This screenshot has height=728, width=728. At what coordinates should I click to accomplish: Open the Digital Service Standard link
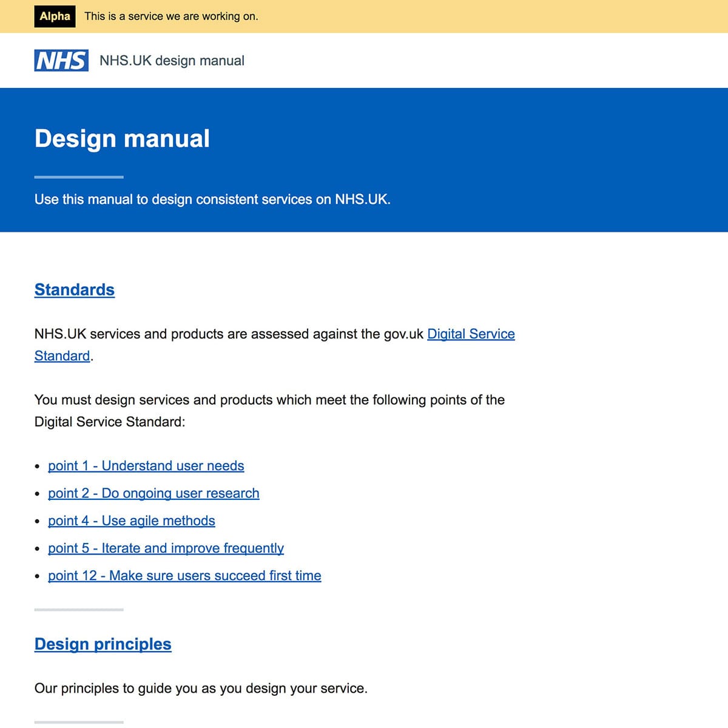(471, 334)
